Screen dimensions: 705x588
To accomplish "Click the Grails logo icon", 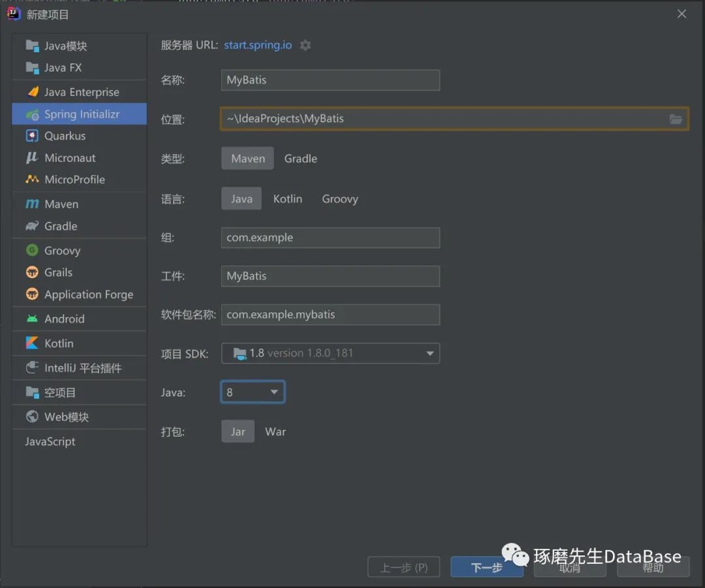I will coord(33,272).
